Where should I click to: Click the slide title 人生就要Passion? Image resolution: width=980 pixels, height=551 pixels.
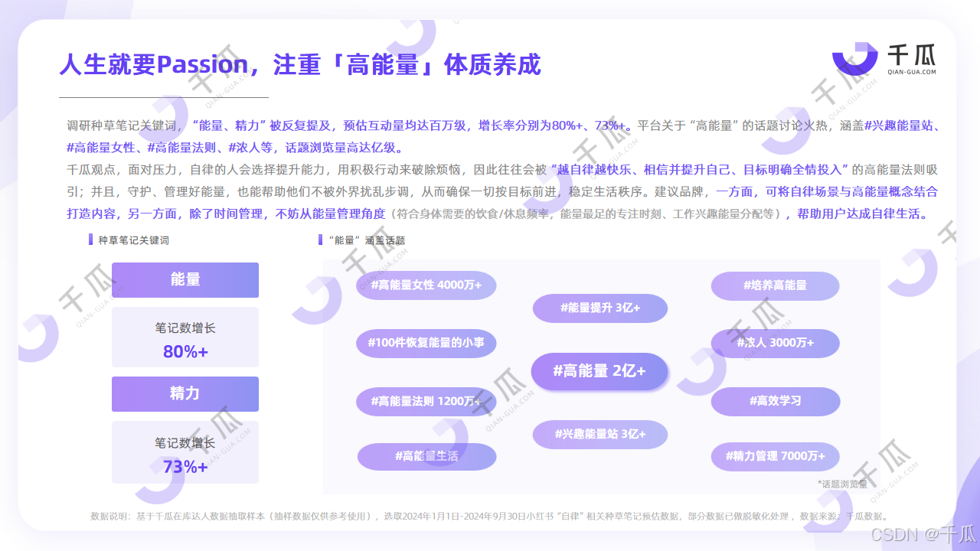300,64
